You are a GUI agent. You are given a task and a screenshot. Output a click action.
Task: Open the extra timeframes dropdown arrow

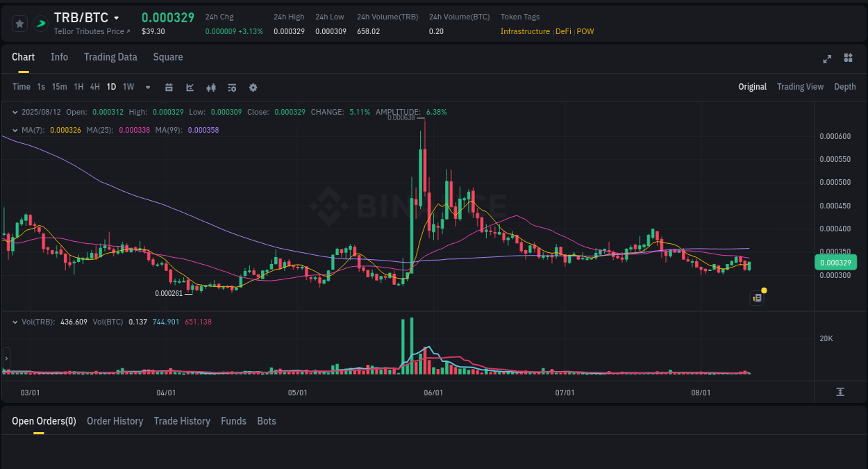147,87
